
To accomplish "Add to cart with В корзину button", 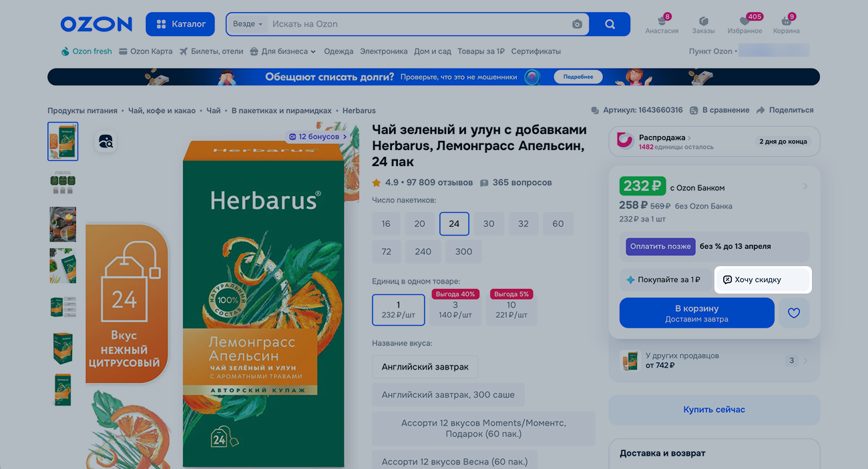I will 696,313.
